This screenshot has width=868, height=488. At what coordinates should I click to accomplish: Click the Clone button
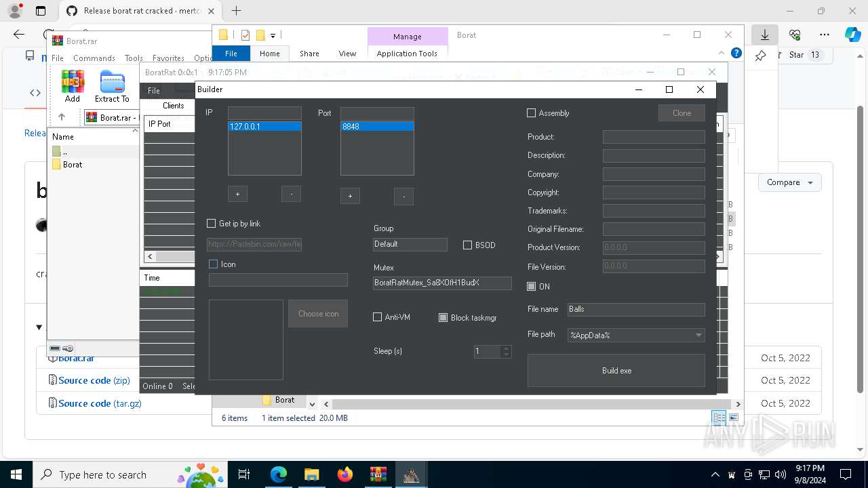tap(682, 113)
